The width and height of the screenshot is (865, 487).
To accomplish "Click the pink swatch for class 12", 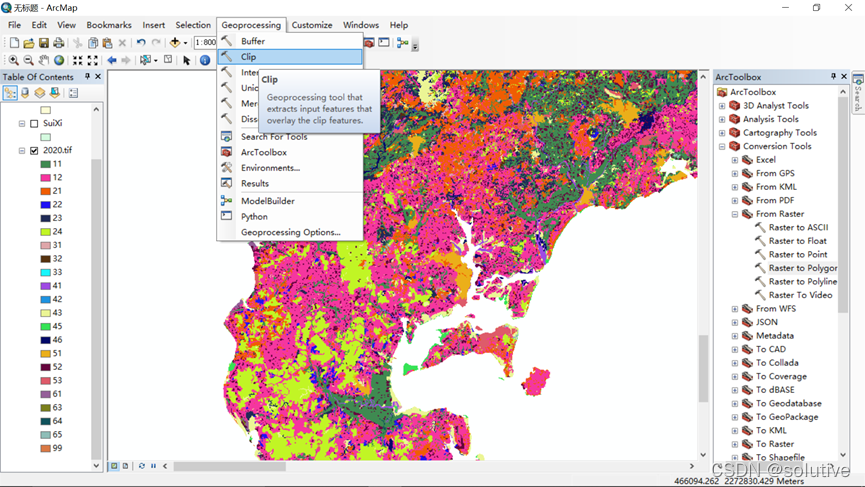I will point(45,178).
